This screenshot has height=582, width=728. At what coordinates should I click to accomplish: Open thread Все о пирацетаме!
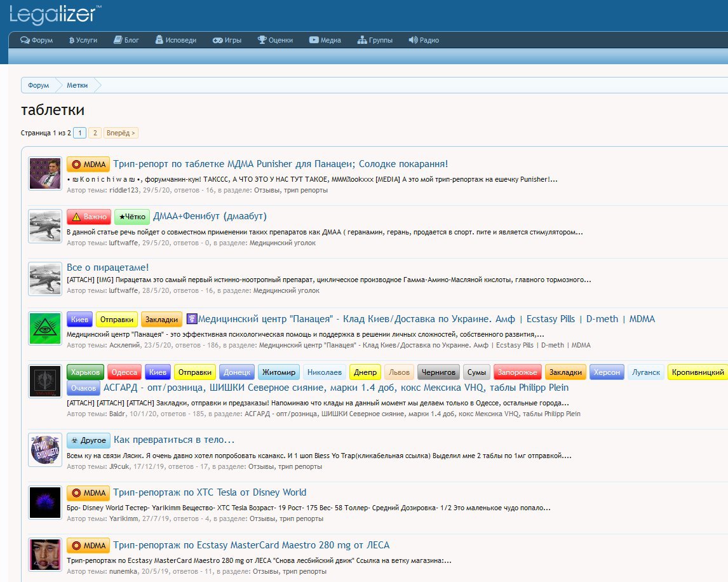pos(108,267)
